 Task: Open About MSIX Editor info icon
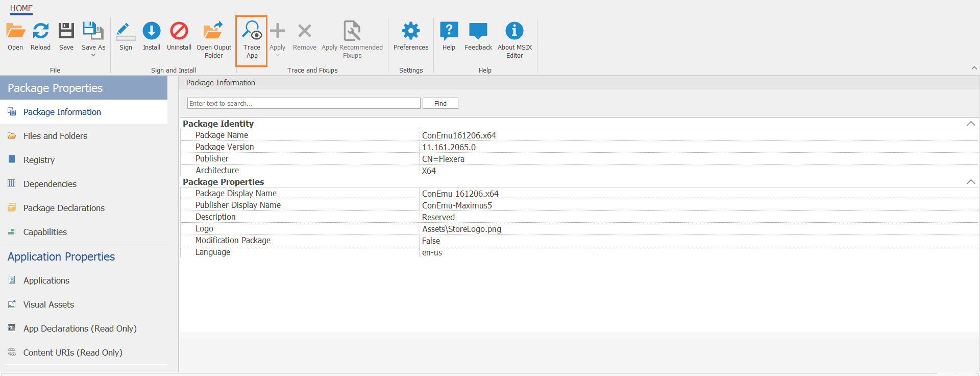click(514, 31)
